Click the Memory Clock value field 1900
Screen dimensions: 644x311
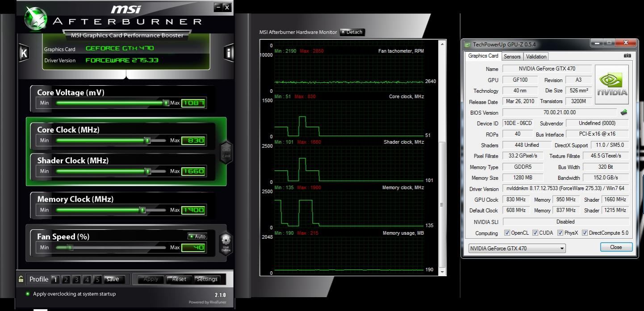pos(193,210)
